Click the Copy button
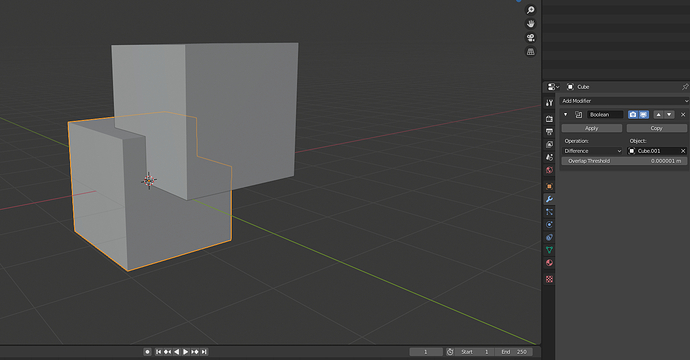The height and width of the screenshot is (360, 690). tap(657, 128)
